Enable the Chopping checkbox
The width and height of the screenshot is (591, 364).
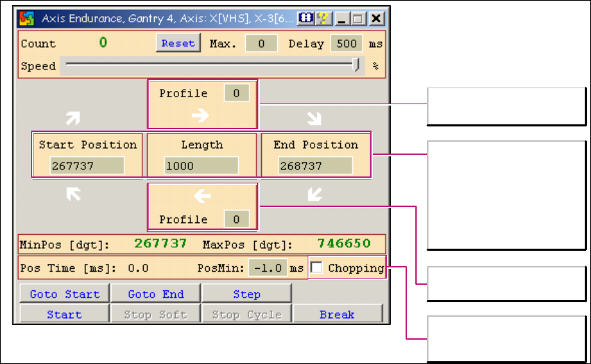click(317, 267)
